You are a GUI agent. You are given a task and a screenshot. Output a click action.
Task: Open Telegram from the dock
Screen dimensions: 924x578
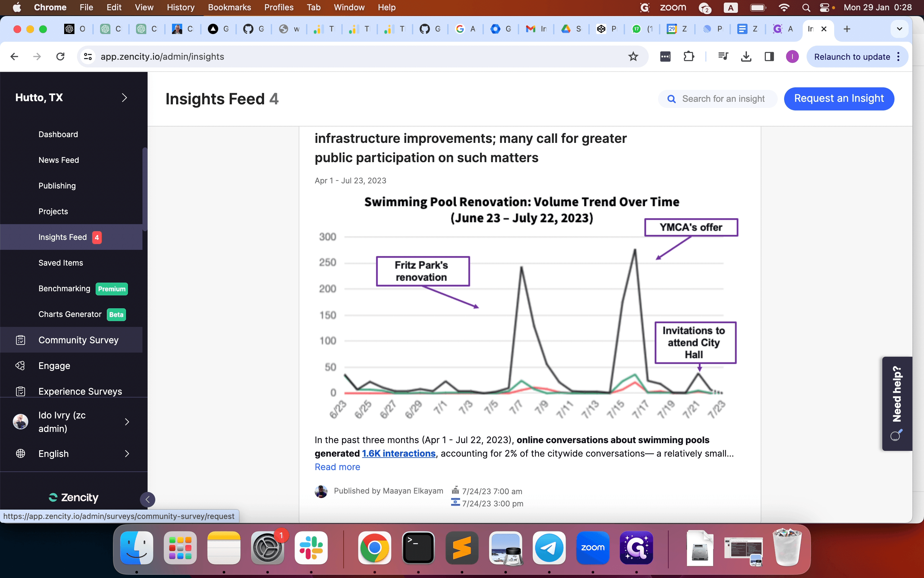point(549,547)
